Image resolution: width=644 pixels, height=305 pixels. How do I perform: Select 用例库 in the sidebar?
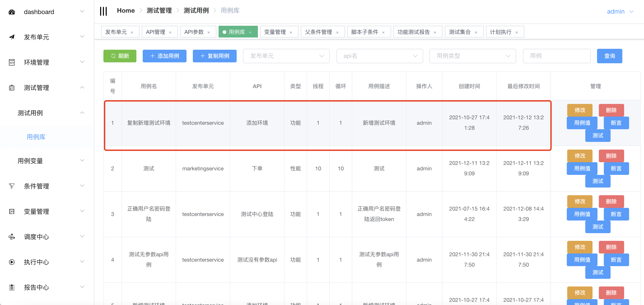tap(36, 137)
